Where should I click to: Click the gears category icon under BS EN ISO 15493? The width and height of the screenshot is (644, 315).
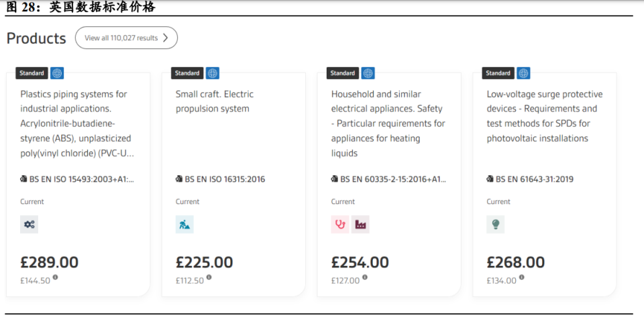click(30, 225)
